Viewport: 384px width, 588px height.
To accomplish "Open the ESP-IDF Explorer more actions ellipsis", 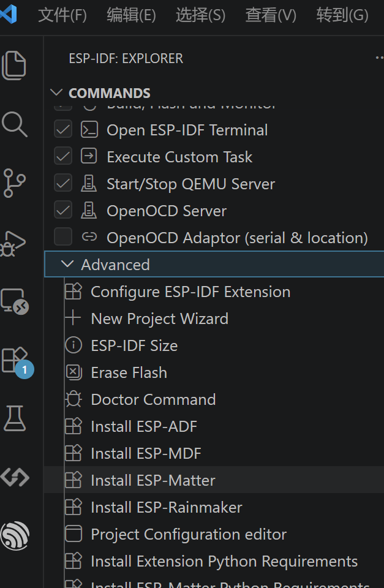I will [380, 58].
